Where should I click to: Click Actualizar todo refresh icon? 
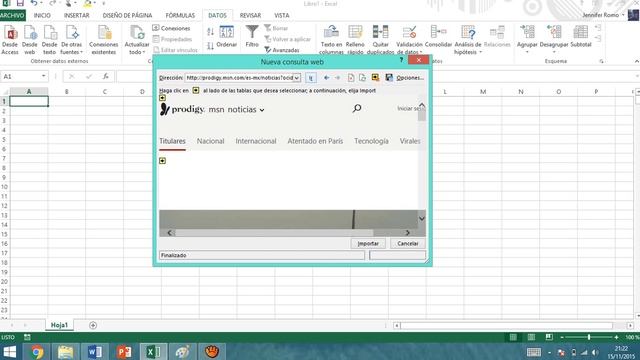(137, 40)
